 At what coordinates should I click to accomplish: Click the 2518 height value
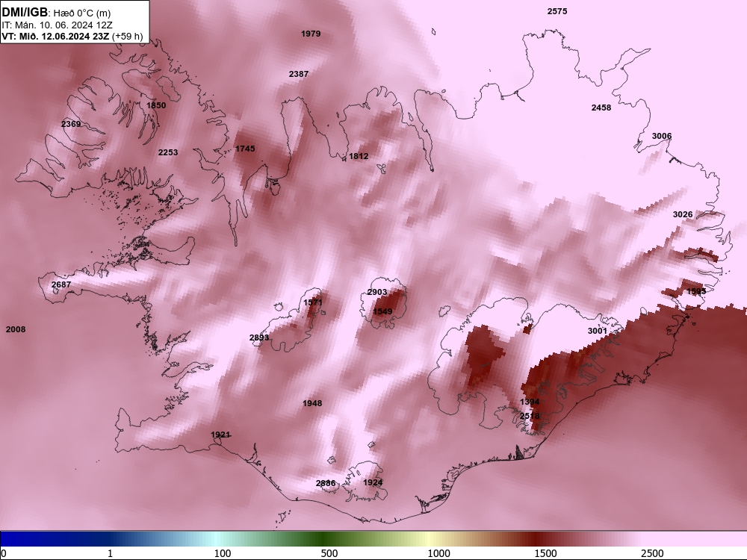pos(530,416)
